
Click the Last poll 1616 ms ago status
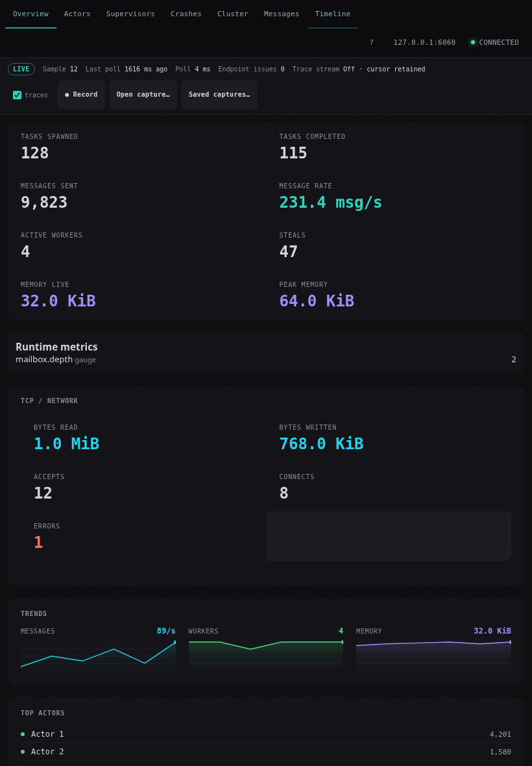(127, 69)
